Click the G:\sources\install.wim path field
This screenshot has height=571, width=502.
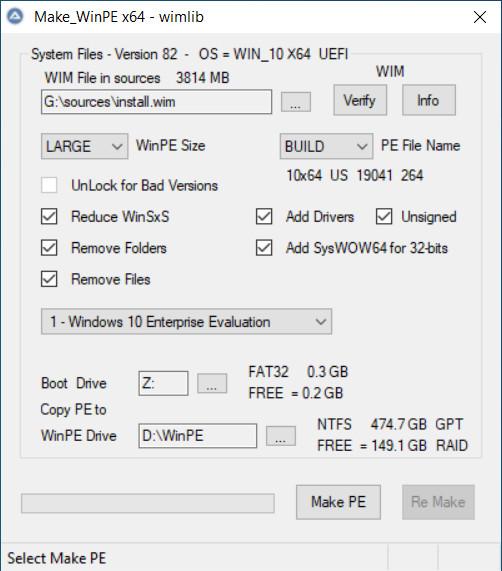point(157,102)
